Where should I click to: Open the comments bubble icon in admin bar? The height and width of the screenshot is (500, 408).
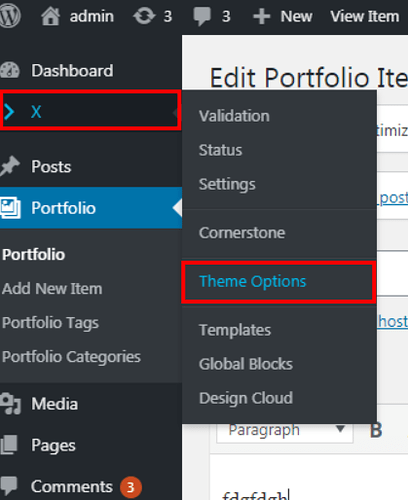(202, 16)
